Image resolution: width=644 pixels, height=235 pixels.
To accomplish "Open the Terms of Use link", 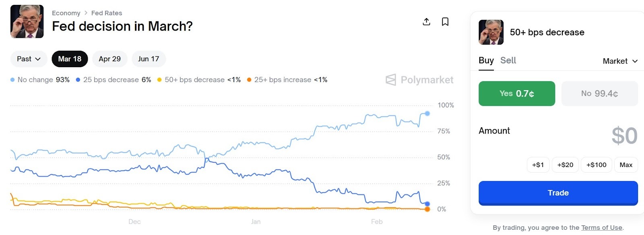I will (601, 228).
